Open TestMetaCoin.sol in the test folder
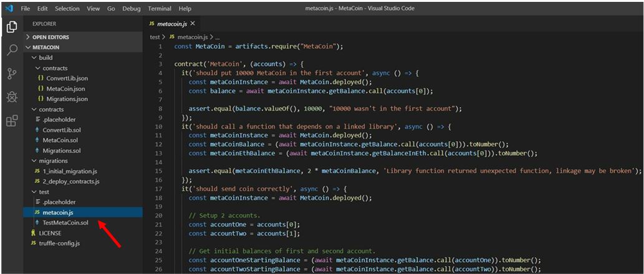This screenshot has width=644, height=274. tap(65, 222)
